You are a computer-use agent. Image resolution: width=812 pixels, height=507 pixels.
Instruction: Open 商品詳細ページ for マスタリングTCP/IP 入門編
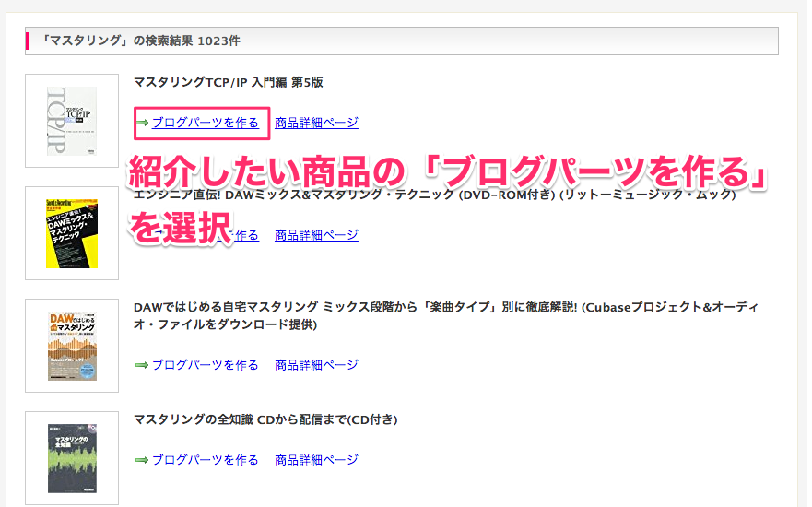coord(316,123)
